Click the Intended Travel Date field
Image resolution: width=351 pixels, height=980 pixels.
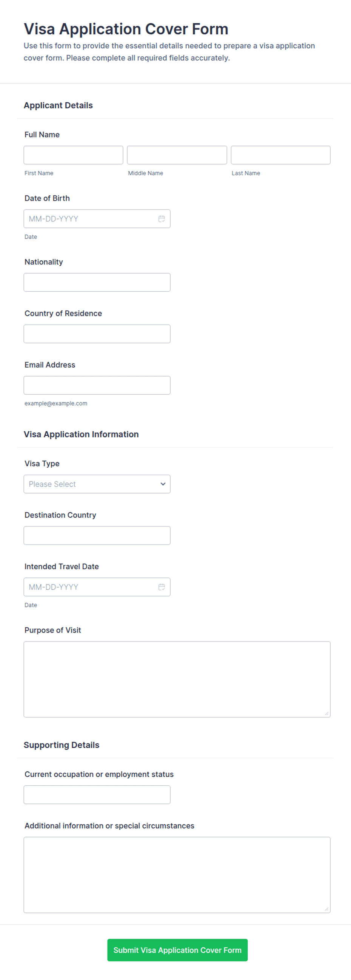[97, 587]
